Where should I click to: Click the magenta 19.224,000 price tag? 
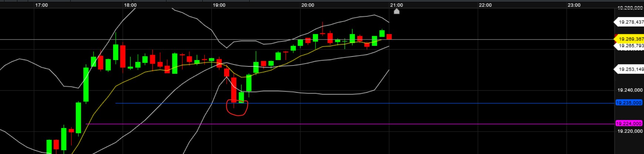[629, 124]
